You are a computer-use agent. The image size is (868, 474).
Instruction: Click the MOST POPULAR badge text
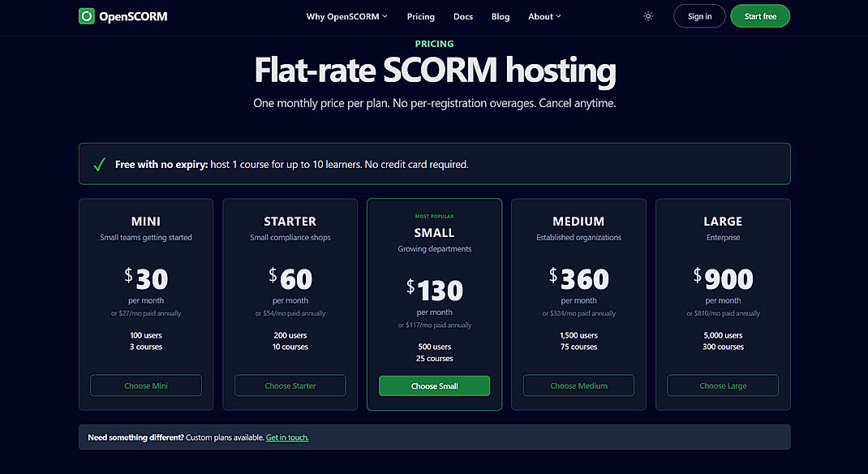click(x=435, y=217)
